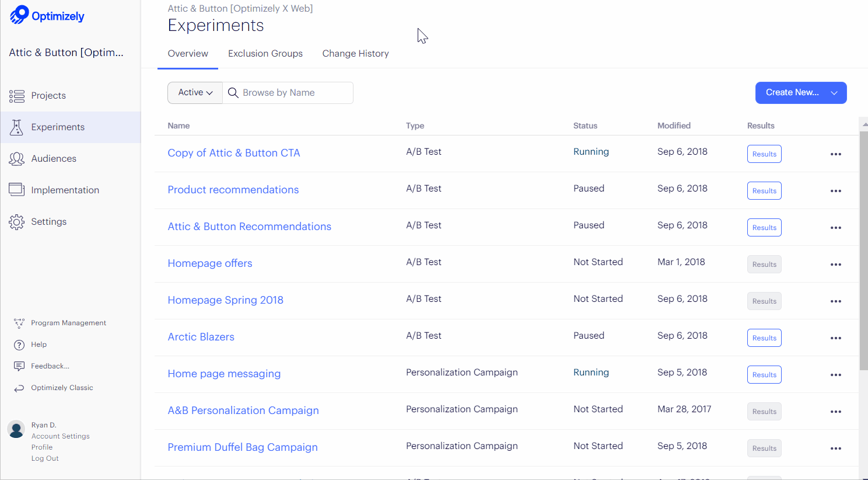Open the Profile link
This screenshot has width=868, height=480.
42,447
